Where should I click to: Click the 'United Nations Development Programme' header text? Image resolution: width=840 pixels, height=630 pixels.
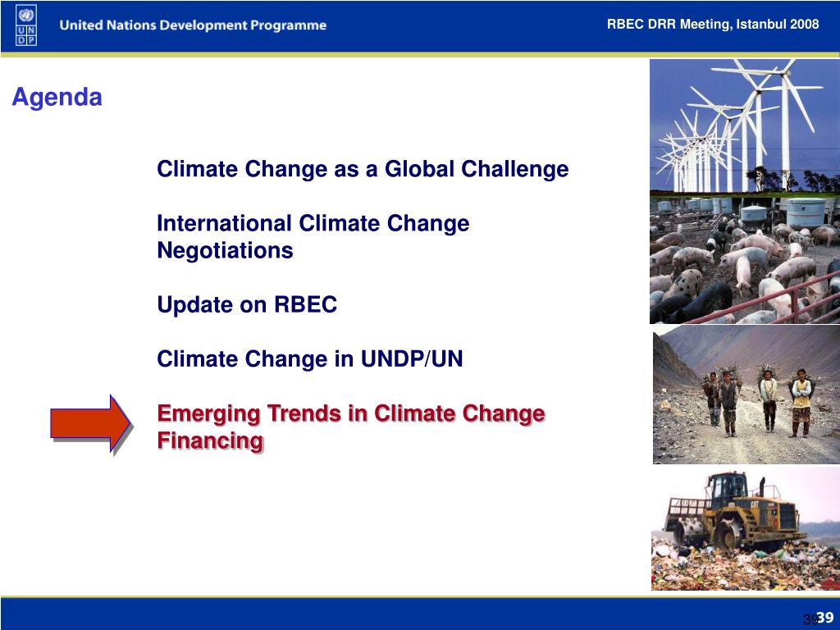[x=193, y=25]
